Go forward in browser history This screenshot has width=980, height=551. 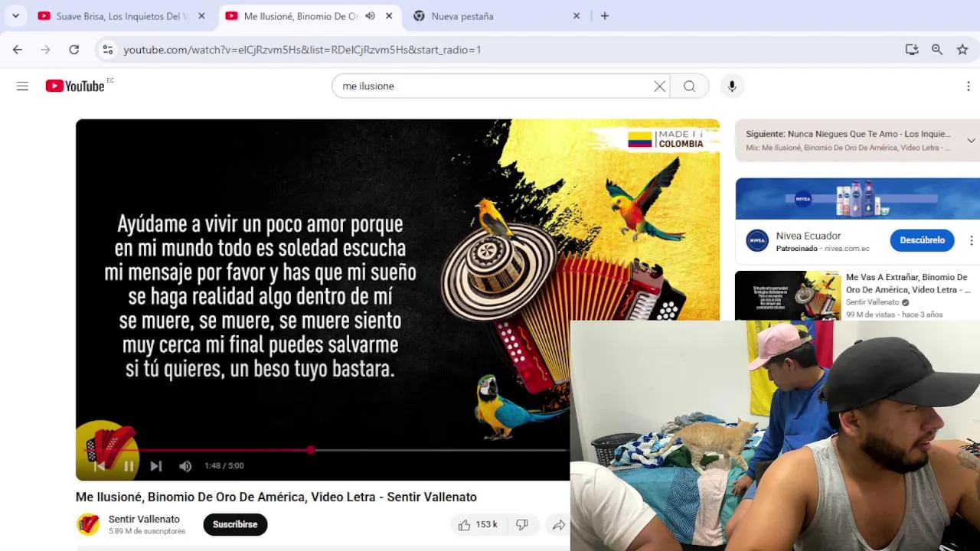click(x=46, y=50)
